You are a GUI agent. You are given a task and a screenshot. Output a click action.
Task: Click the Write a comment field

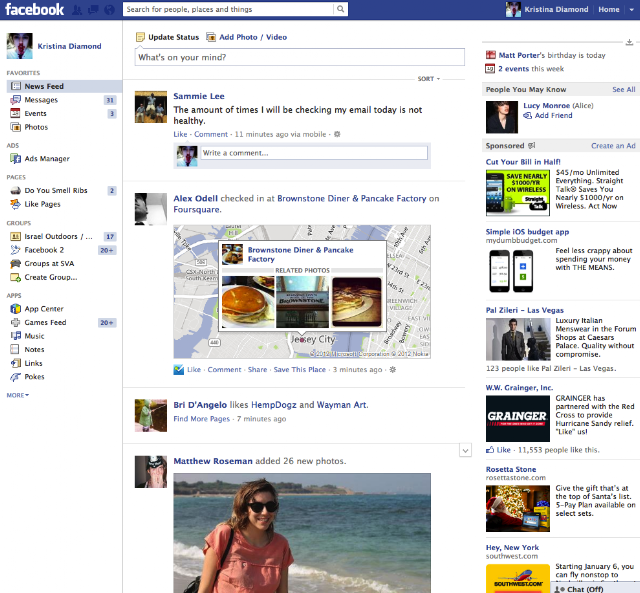[x=314, y=153]
